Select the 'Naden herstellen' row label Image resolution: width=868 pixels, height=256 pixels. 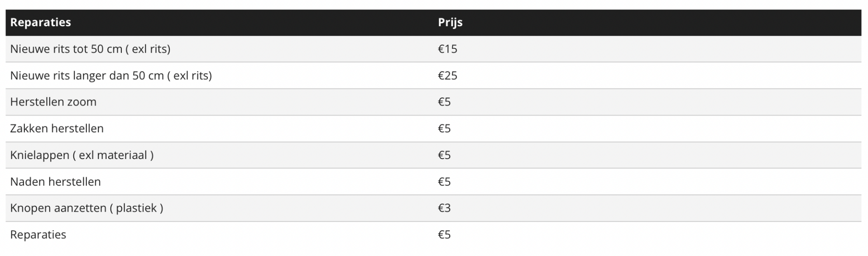pos(55,182)
